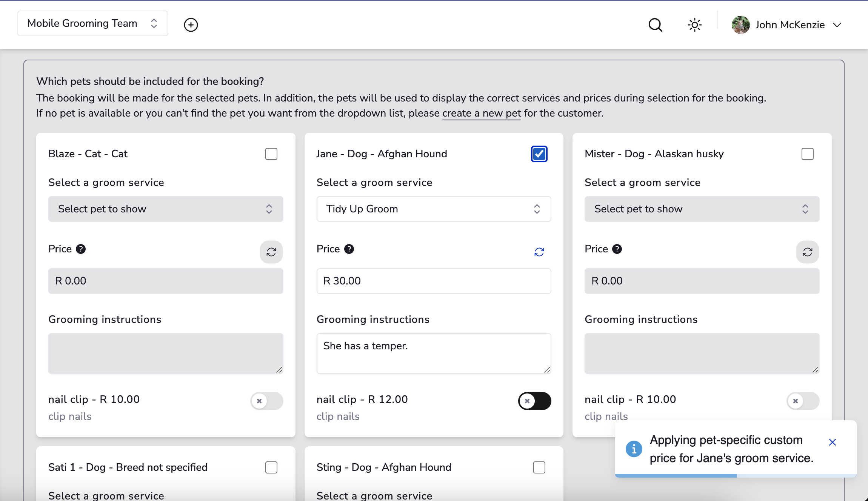The image size is (868, 501).
Task: Click John McKenzie's profile avatar
Action: tap(740, 25)
